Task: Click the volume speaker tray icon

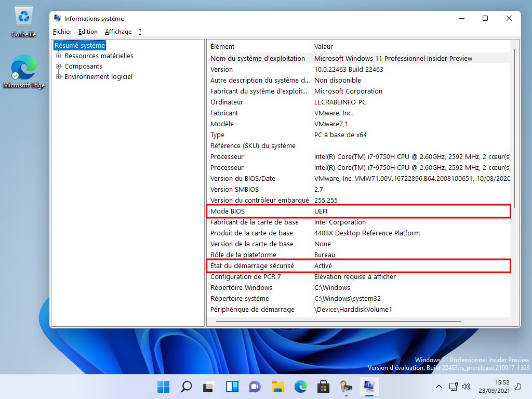Action: coord(466,387)
